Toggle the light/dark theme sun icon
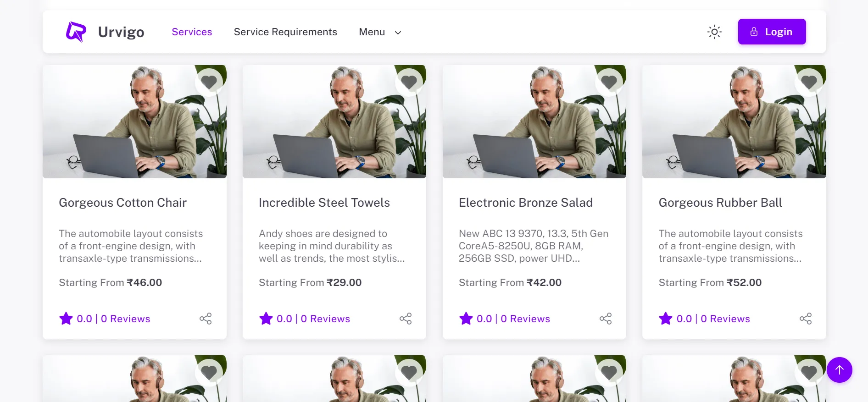 pos(714,32)
